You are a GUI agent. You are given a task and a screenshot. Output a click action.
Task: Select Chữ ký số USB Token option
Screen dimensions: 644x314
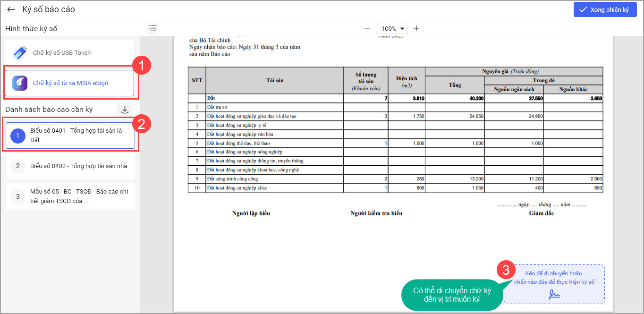tap(70, 53)
